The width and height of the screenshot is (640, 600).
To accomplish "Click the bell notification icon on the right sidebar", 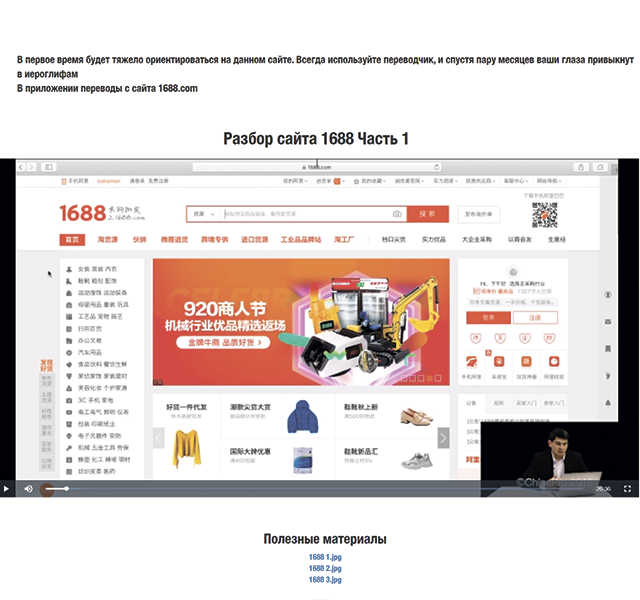I will click(608, 402).
